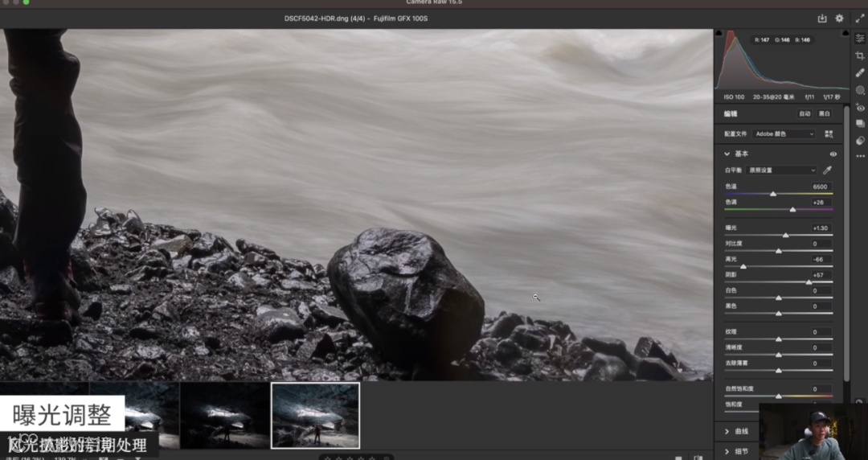Click the 阴影 value field +57
The width and height of the screenshot is (868, 460).
820,275
